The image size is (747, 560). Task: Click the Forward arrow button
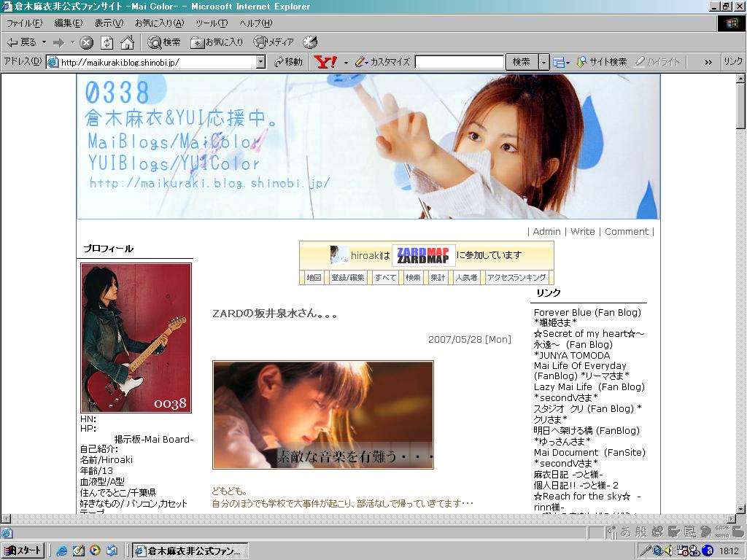(58, 43)
